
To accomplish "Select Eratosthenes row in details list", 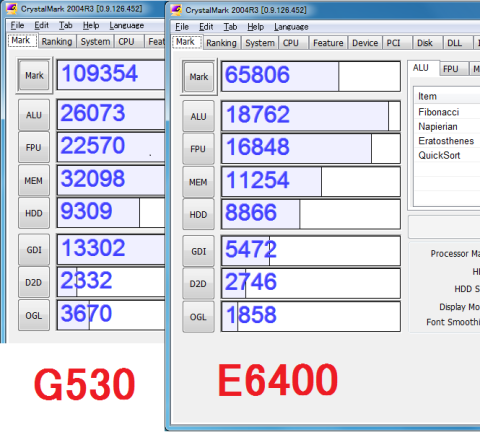I will pos(447,141).
